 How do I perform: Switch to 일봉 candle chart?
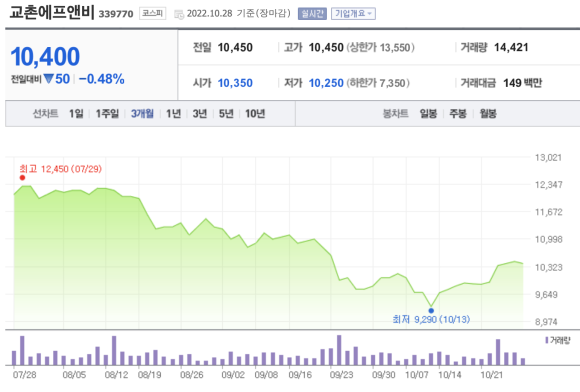click(x=428, y=114)
